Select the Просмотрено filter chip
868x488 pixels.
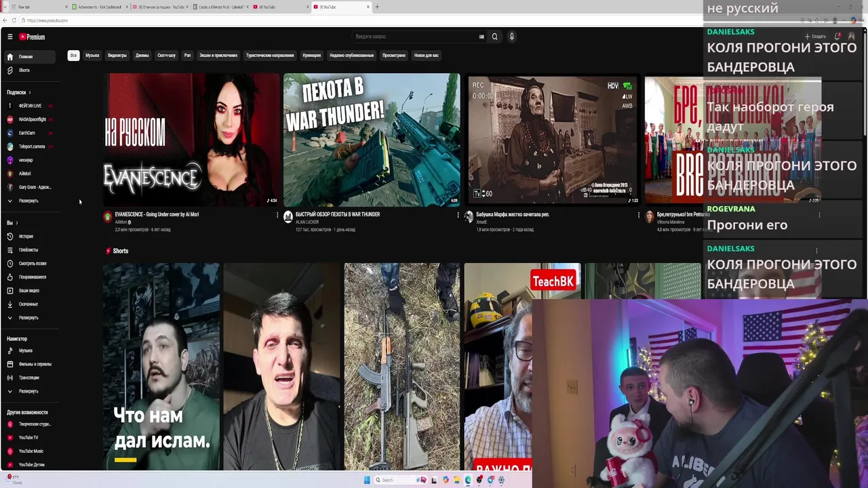click(394, 56)
